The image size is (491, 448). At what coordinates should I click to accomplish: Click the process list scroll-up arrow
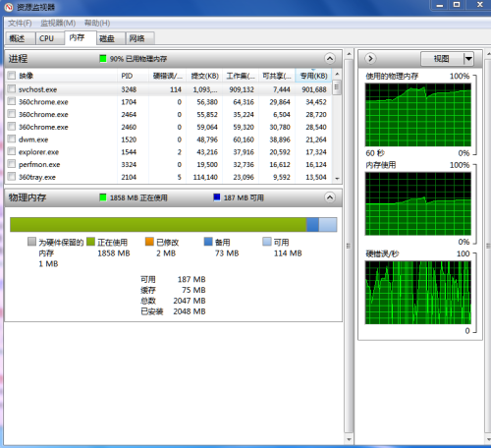pos(337,75)
